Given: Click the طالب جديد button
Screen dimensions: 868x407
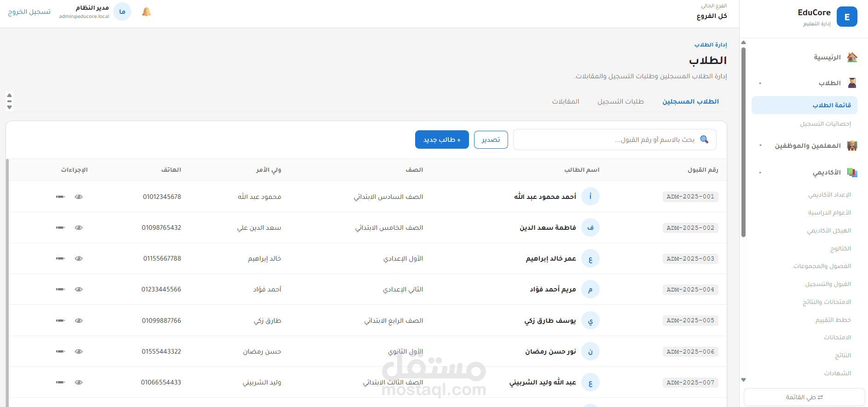Looking at the screenshot, I should [442, 140].
